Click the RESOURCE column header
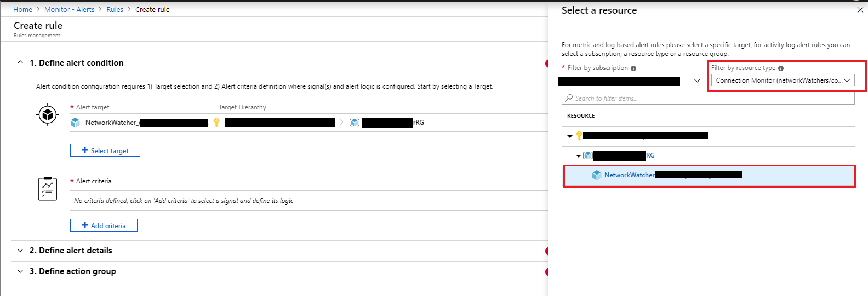The width and height of the screenshot is (868, 296). [x=581, y=116]
